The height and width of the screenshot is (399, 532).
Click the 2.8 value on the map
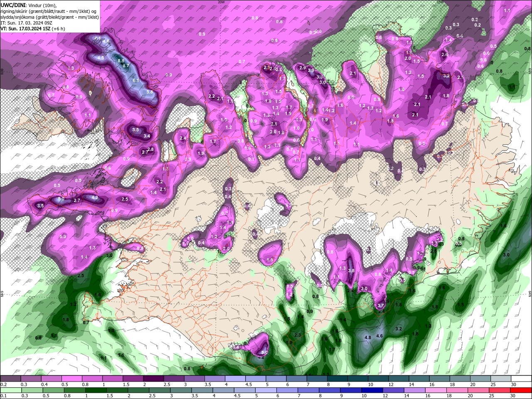coord(151,149)
